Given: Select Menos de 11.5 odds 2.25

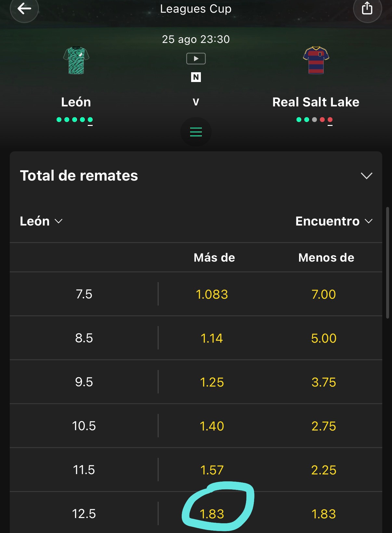Looking at the screenshot, I should (x=324, y=470).
